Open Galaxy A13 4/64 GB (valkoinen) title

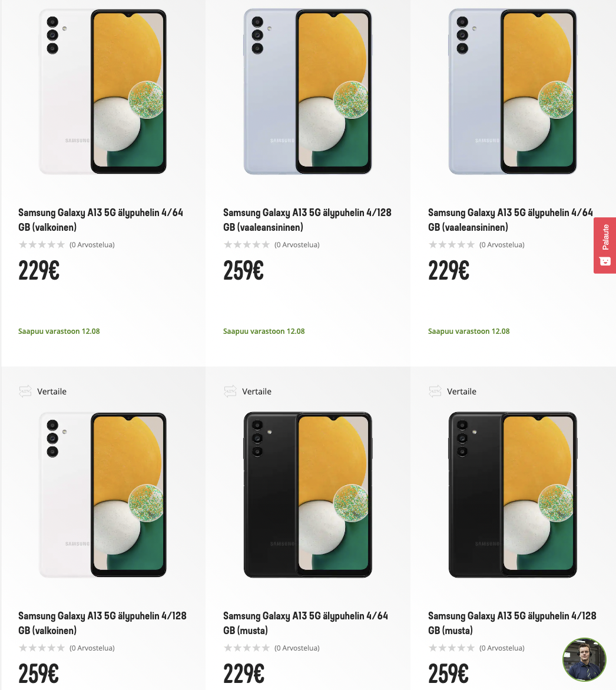[x=101, y=220]
